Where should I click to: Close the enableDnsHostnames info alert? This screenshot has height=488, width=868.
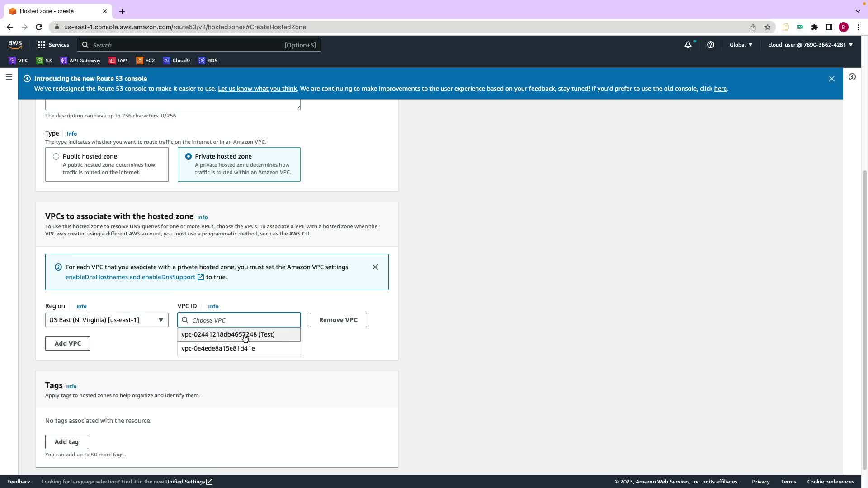pos(375,267)
